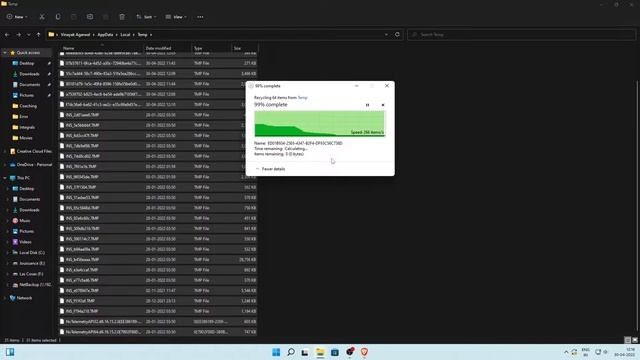
Task: Open the Temp link in progress dialog
Action: 302,98
